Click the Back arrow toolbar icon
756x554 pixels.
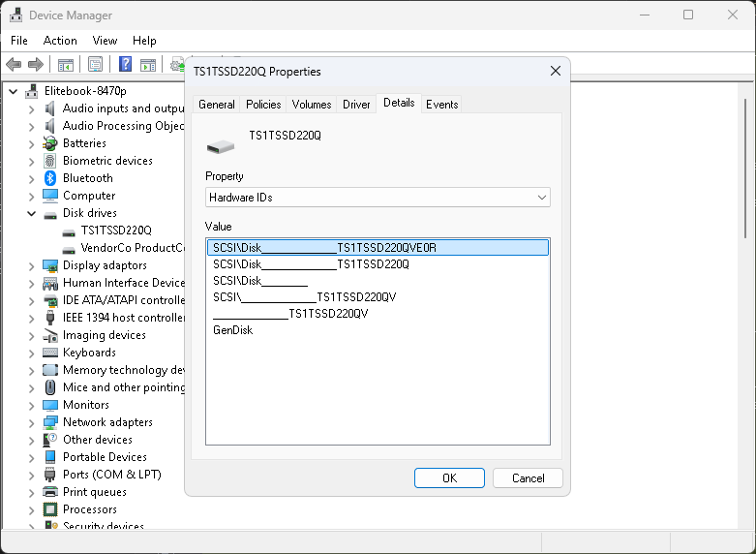pos(14,64)
